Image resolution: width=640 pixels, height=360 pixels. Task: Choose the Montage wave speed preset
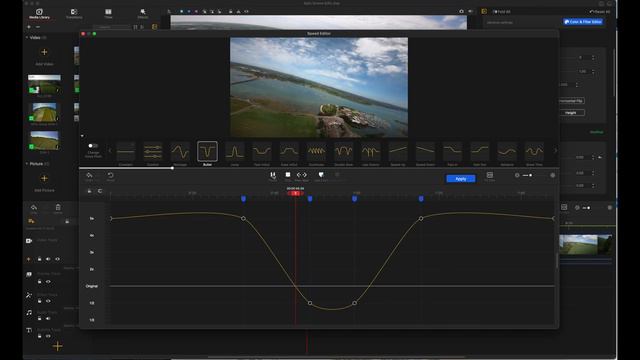tap(180, 152)
